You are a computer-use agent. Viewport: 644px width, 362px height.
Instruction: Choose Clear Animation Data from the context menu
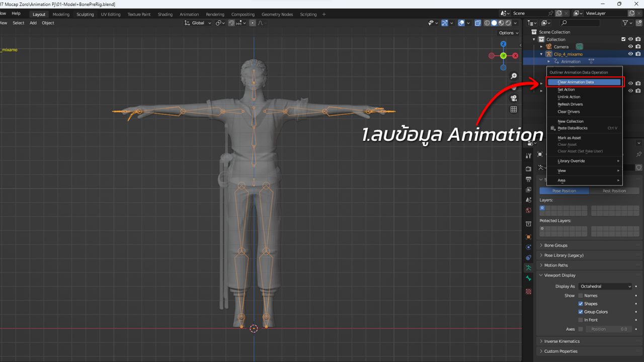tap(584, 81)
